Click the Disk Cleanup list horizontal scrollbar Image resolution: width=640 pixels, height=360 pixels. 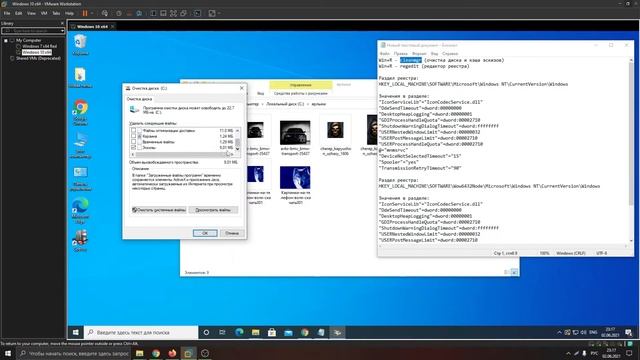182,154
